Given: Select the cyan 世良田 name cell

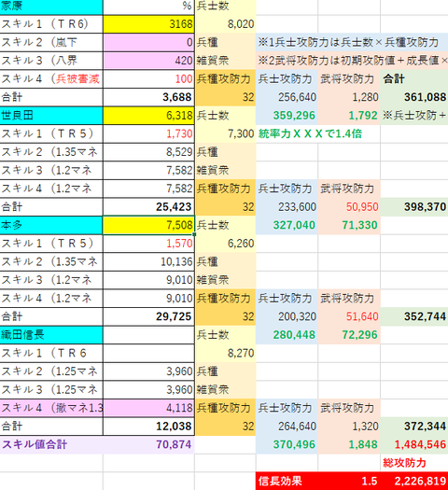Looking at the screenshot, I should (51, 116).
